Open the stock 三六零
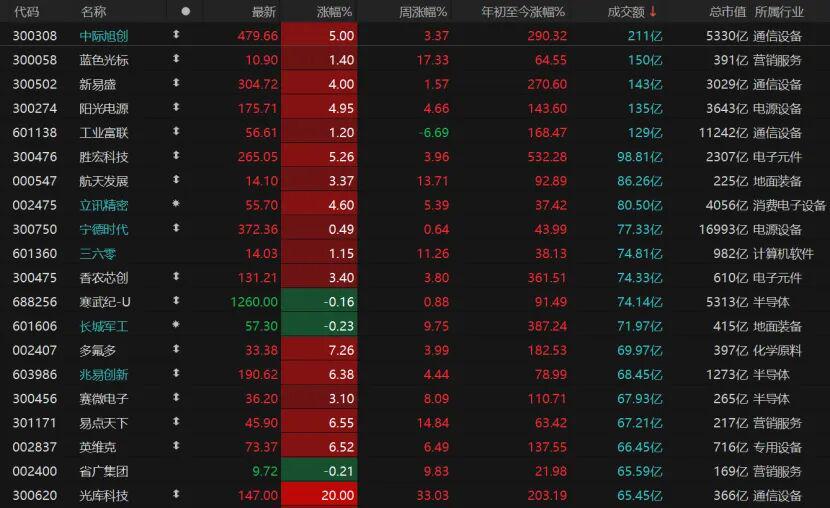Image resolution: width=830 pixels, height=508 pixels. 98,253
